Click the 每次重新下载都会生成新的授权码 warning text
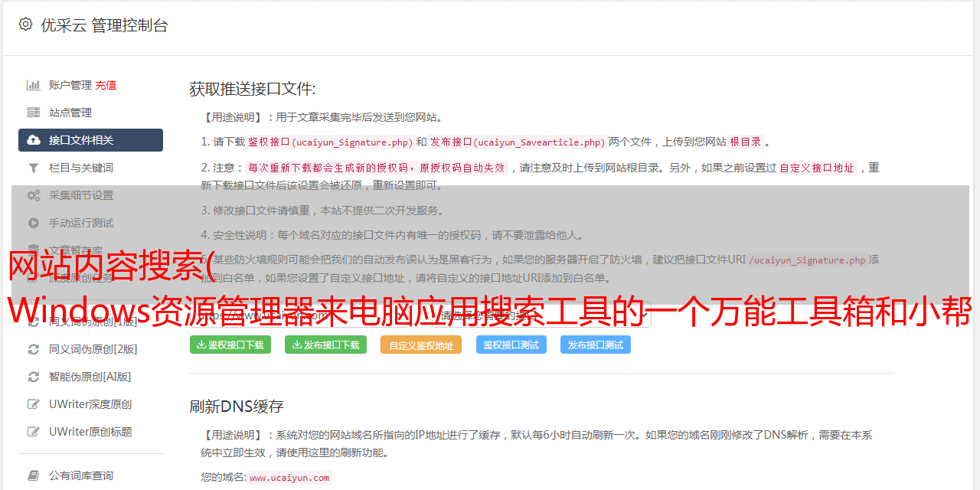Image resolution: width=980 pixels, height=490 pixels. tap(377, 168)
